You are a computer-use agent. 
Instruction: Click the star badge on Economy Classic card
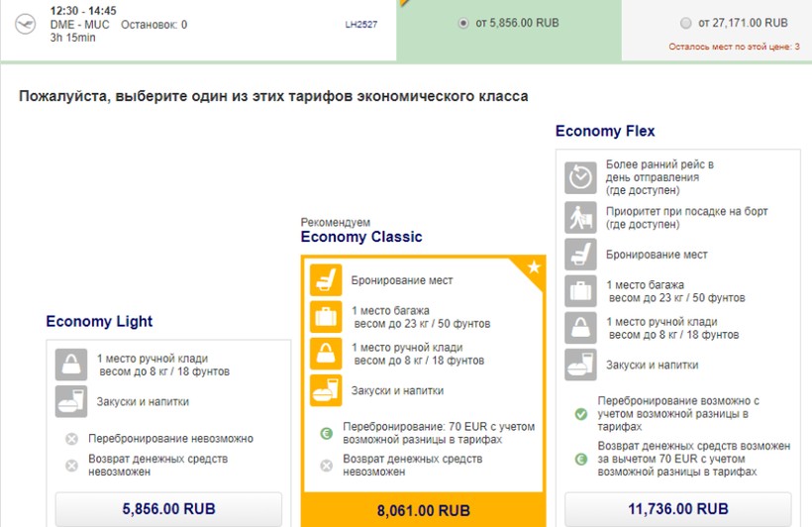pyautogui.click(x=534, y=268)
